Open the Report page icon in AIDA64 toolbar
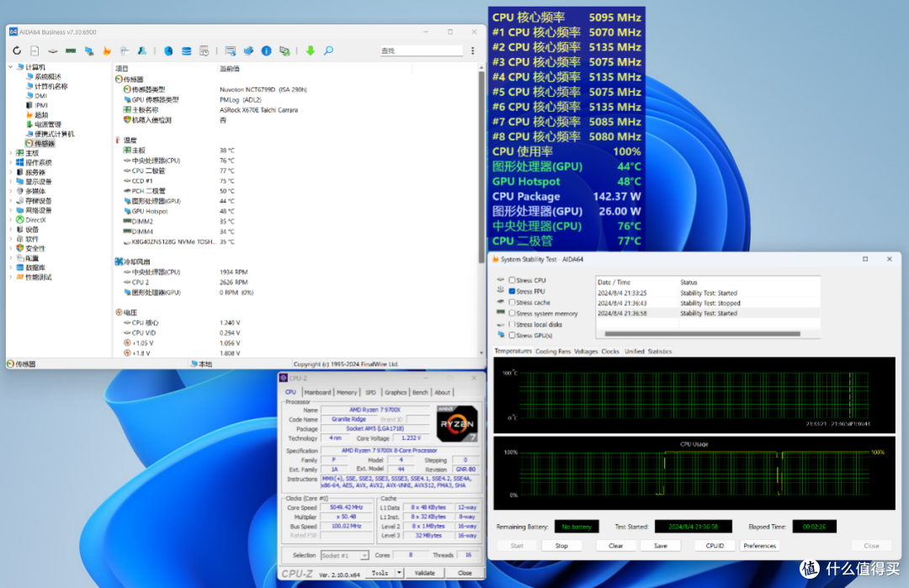 [35, 51]
